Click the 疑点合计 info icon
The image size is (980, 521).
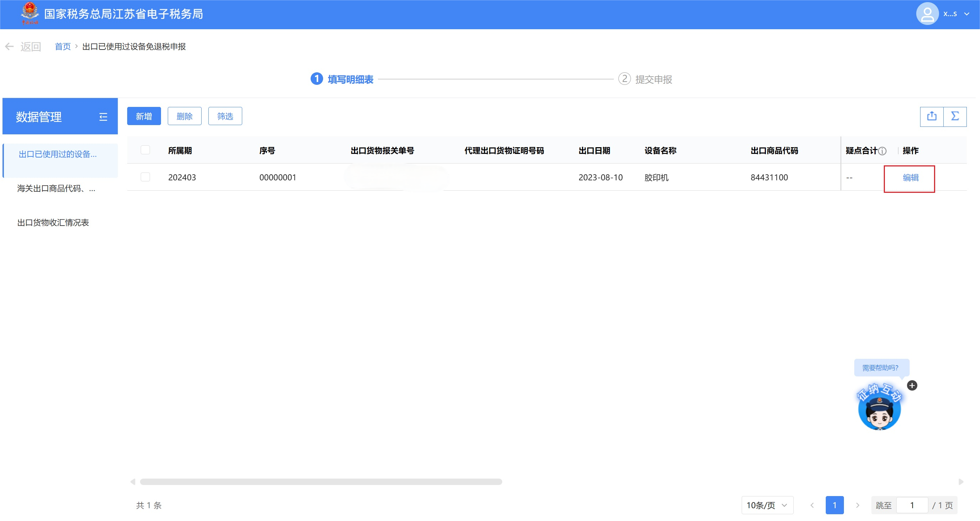[883, 151]
